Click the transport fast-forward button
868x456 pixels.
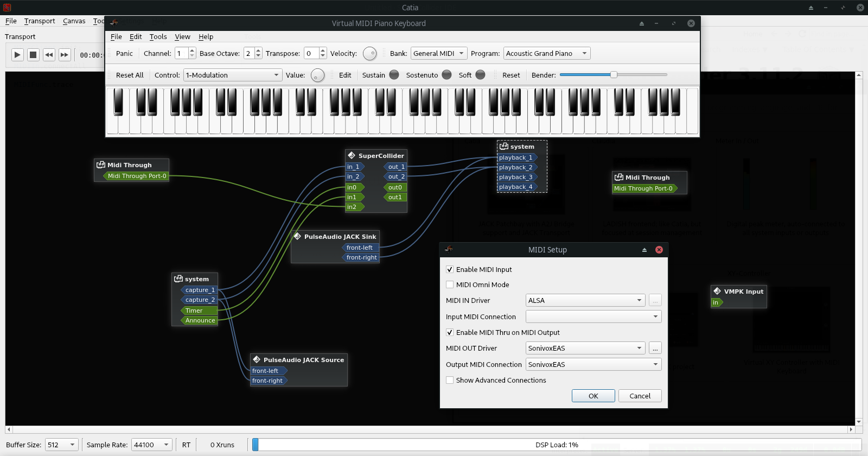pyautogui.click(x=65, y=54)
